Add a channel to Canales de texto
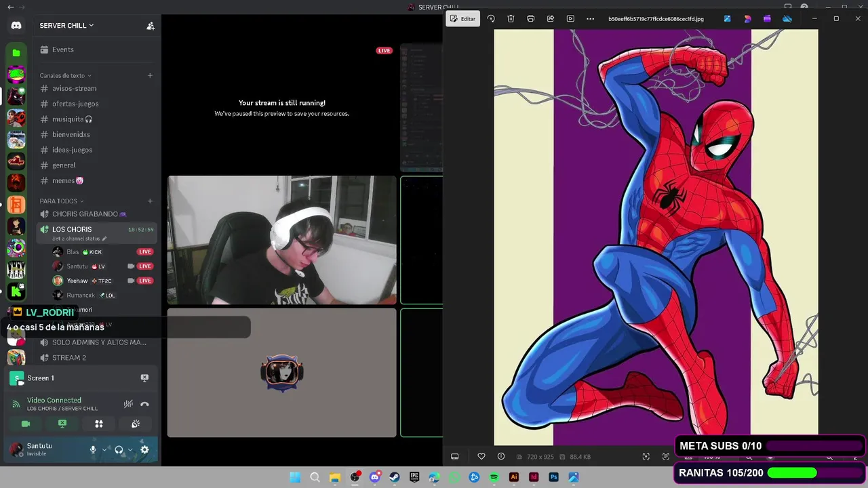 [x=150, y=75]
